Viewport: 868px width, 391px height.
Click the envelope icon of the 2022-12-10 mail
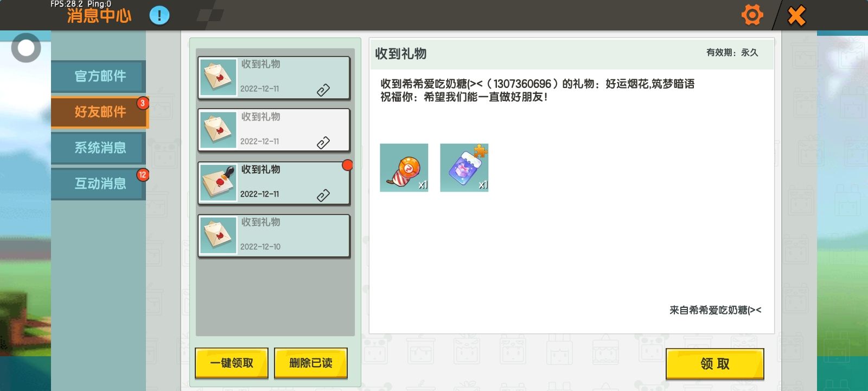[218, 236]
